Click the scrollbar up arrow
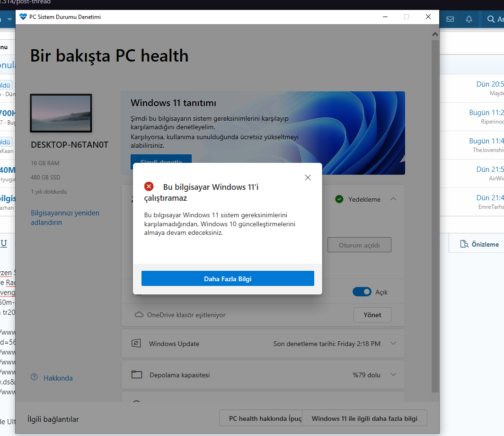This screenshot has height=436, width=504. 435,35
